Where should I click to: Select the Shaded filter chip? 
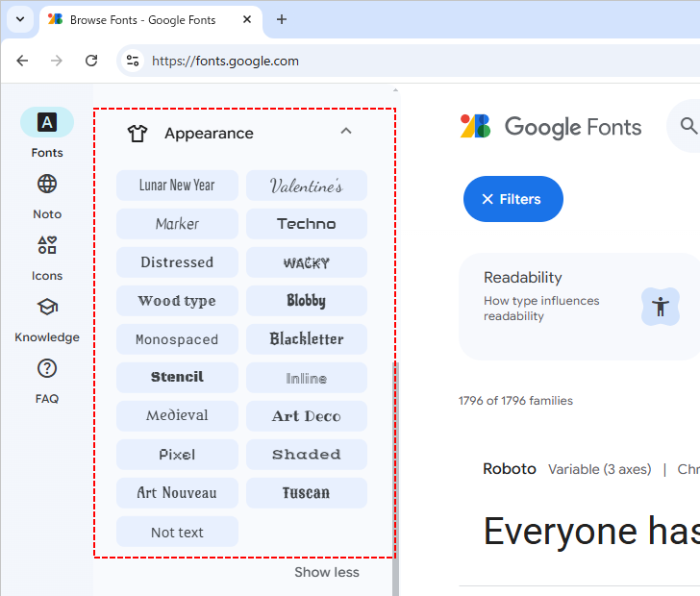click(x=307, y=454)
